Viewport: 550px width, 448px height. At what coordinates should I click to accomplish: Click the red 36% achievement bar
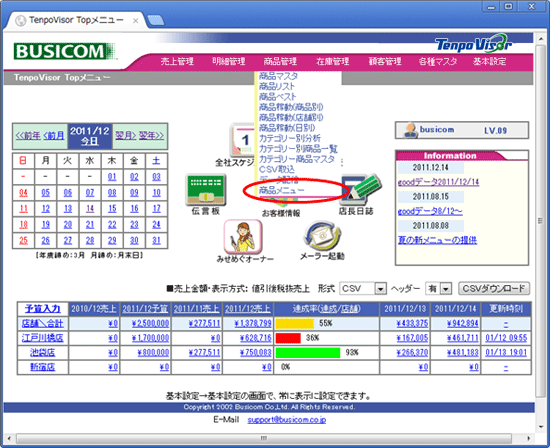click(288, 338)
